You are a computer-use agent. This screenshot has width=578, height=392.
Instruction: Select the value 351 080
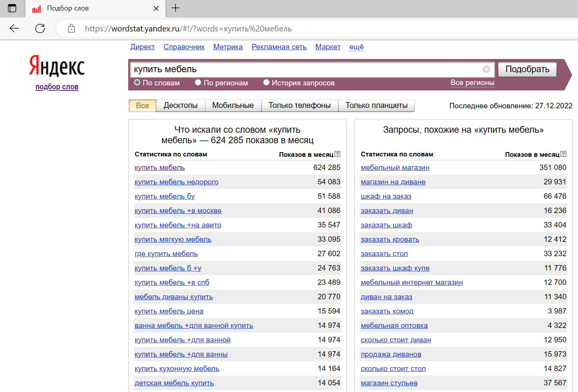pos(553,168)
